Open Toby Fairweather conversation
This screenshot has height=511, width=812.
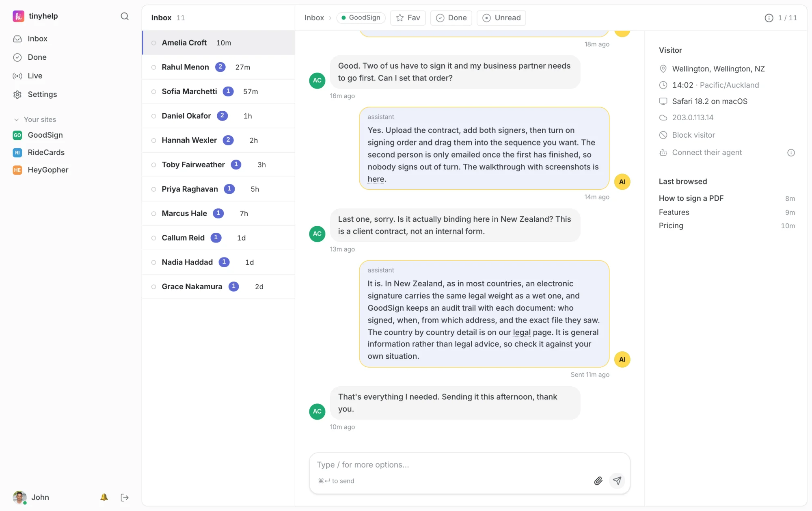218,165
